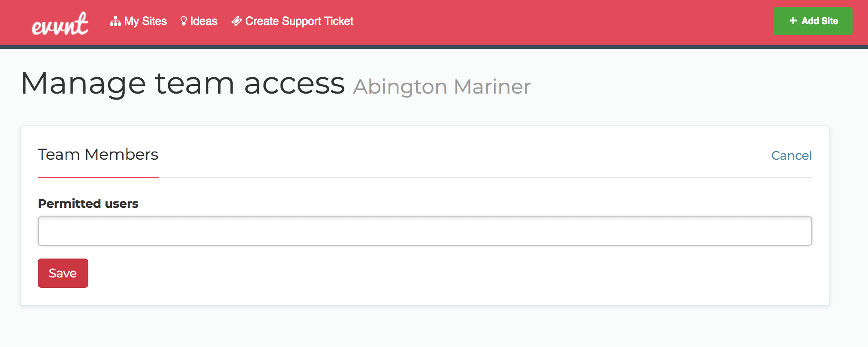
Task: Click the sitemap icon beside My Sites
Action: click(115, 21)
